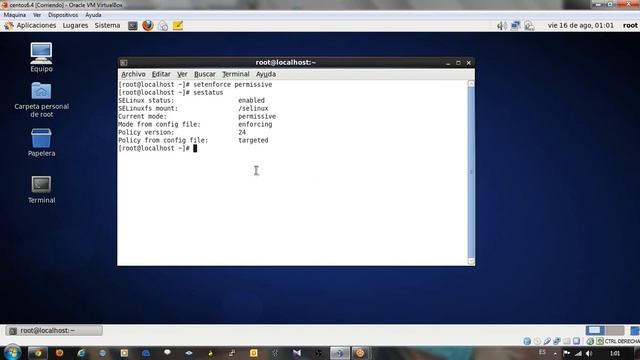Click the Windows tray network signal icon
The height and width of the screenshot is (360, 640).
[578, 353]
